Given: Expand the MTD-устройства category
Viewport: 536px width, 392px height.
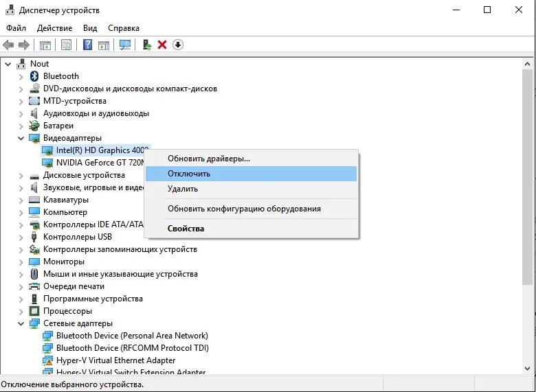Looking at the screenshot, I should tap(21, 102).
